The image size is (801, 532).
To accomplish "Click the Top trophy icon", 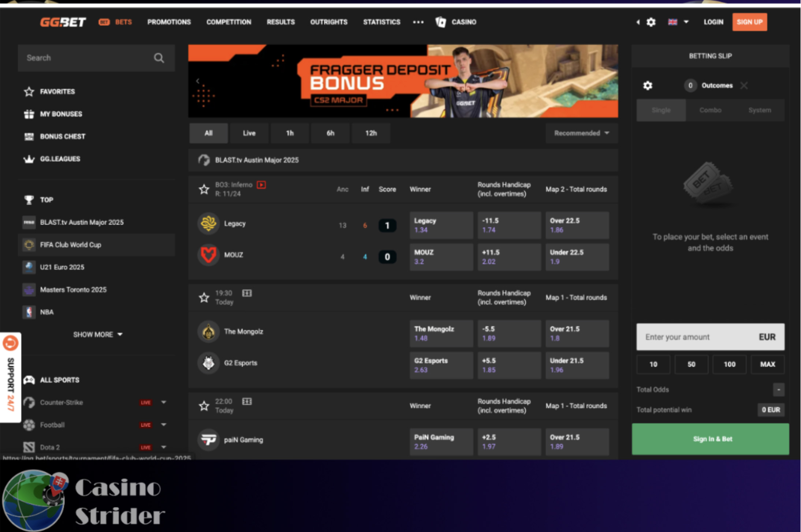I will [x=29, y=200].
